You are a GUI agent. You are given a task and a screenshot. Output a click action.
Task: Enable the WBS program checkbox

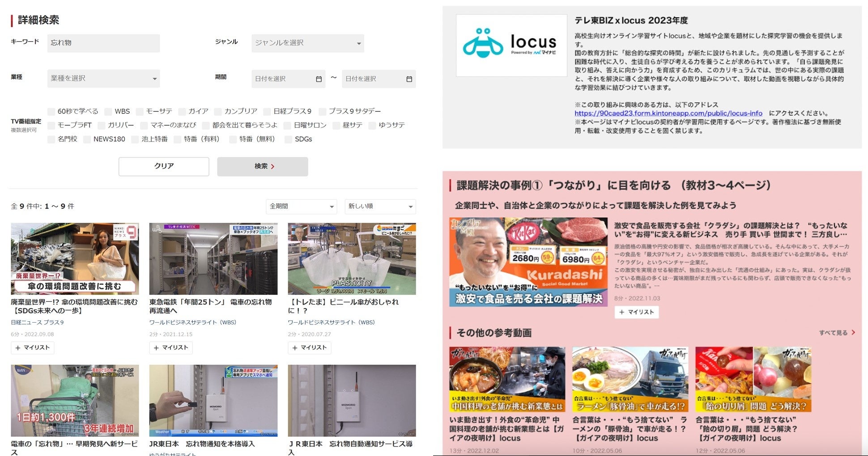click(108, 111)
